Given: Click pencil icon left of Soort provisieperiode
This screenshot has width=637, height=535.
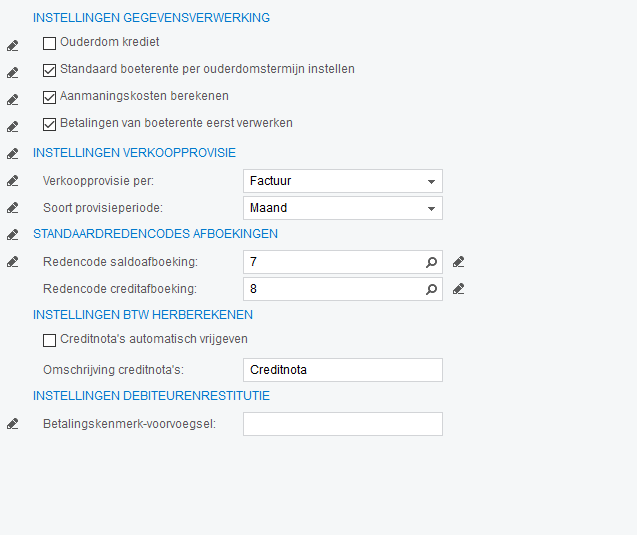Looking at the screenshot, I should click(x=12, y=208).
